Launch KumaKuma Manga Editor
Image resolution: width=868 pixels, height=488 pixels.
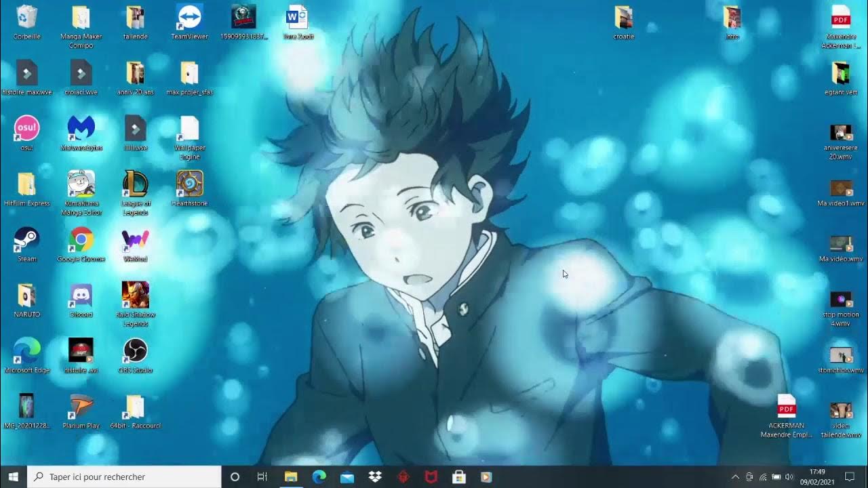point(81,194)
